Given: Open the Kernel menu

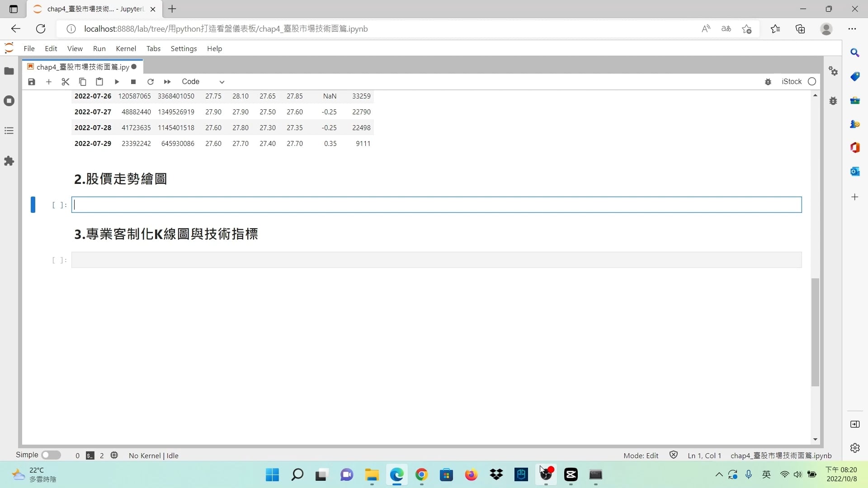Looking at the screenshot, I should [x=126, y=49].
